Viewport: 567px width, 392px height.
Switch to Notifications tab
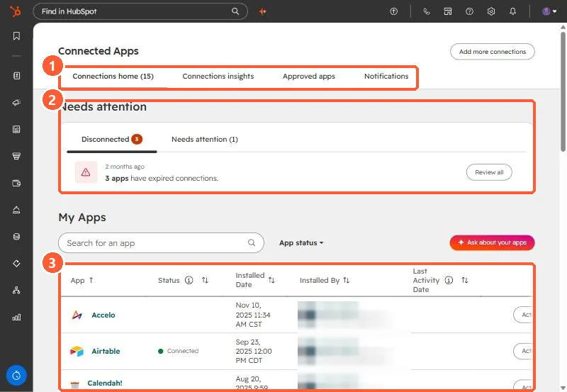386,77
